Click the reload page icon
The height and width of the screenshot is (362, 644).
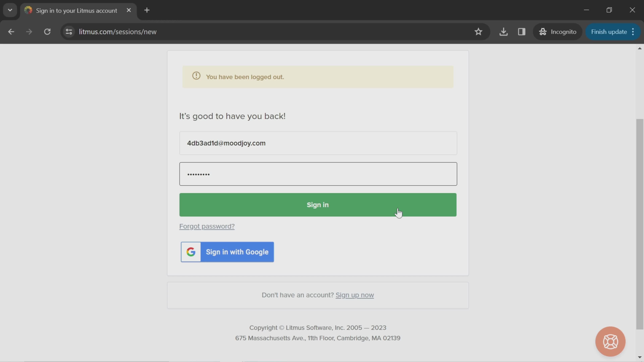tap(47, 32)
